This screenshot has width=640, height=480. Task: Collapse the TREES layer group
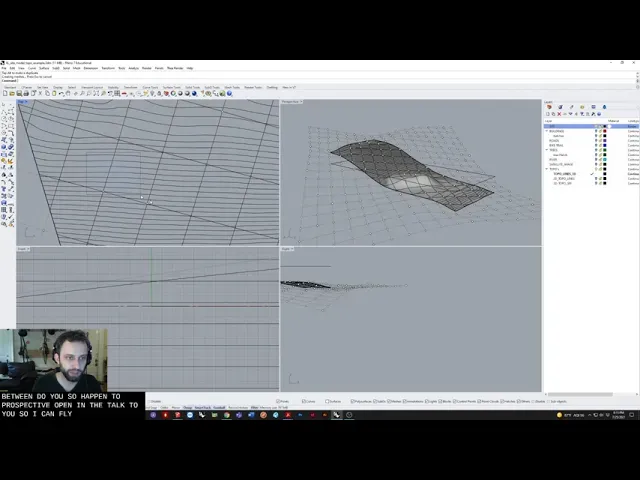click(546, 150)
